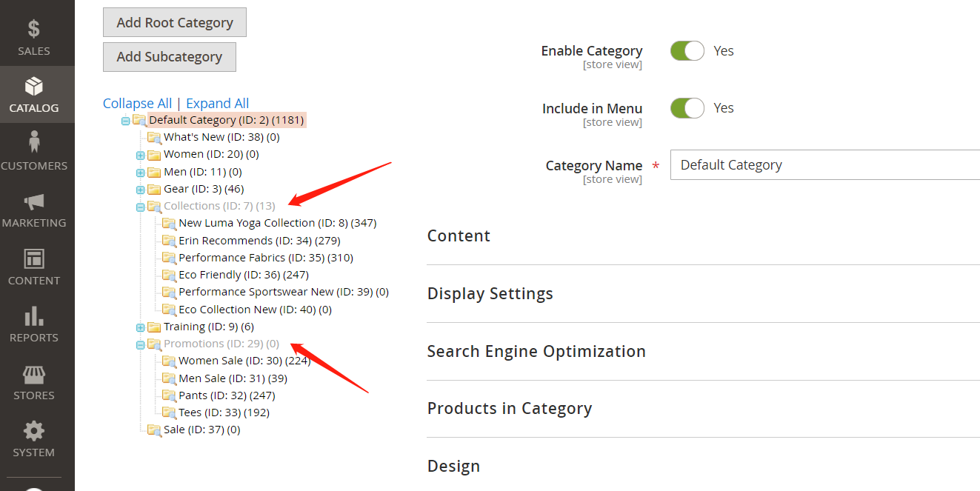Click the Add Root Category button
Image resolution: width=980 pixels, height=491 pixels.
click(175, 22)
